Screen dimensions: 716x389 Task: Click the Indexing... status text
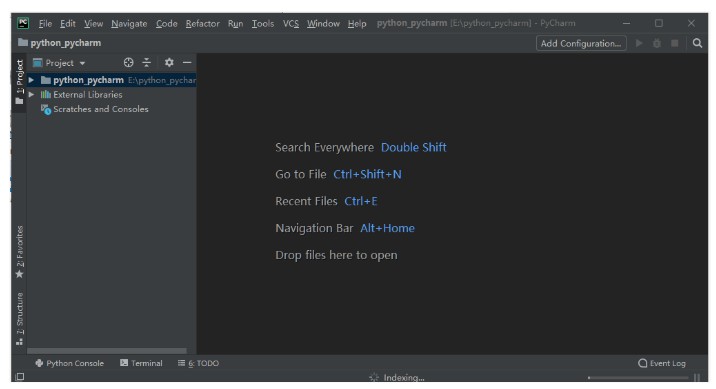click(x=404, y=378)
